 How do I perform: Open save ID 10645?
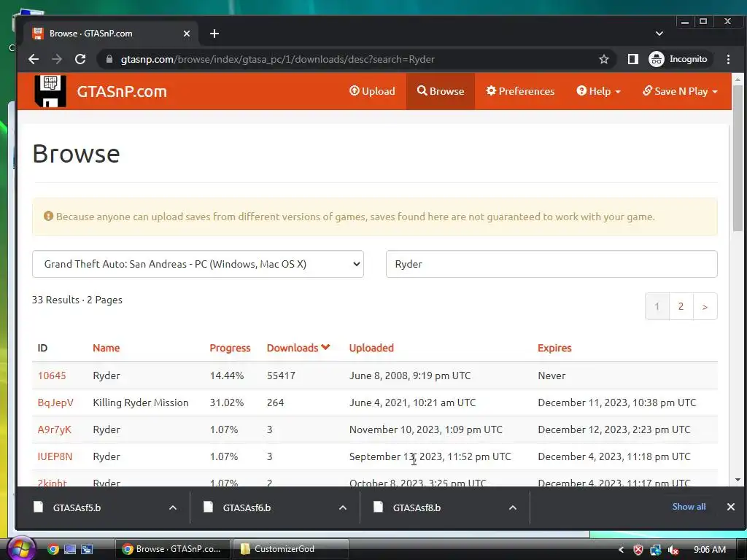click(x=52, y=376)
